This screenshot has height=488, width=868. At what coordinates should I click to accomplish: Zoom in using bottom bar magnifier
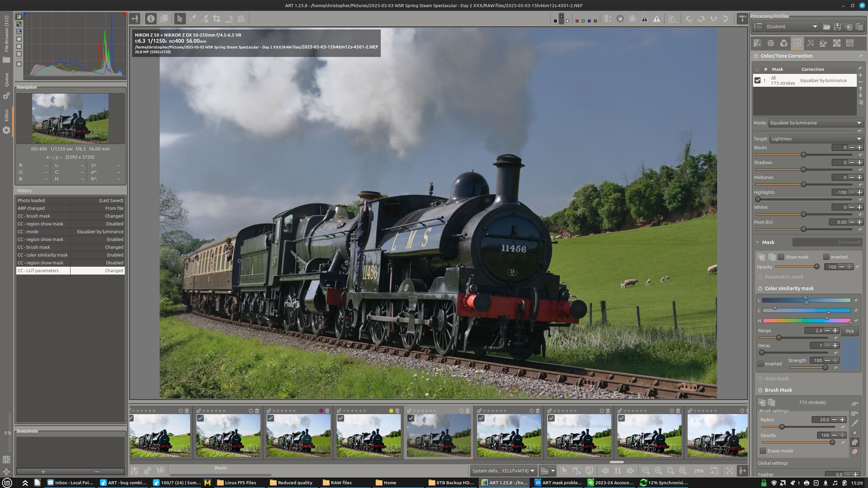[658, 471]
